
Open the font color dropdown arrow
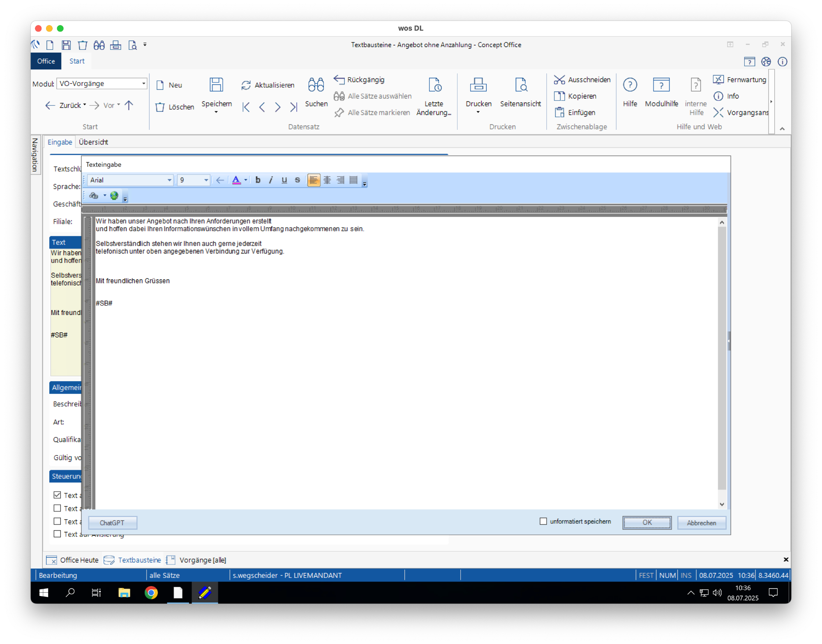(x=246, y=180)
